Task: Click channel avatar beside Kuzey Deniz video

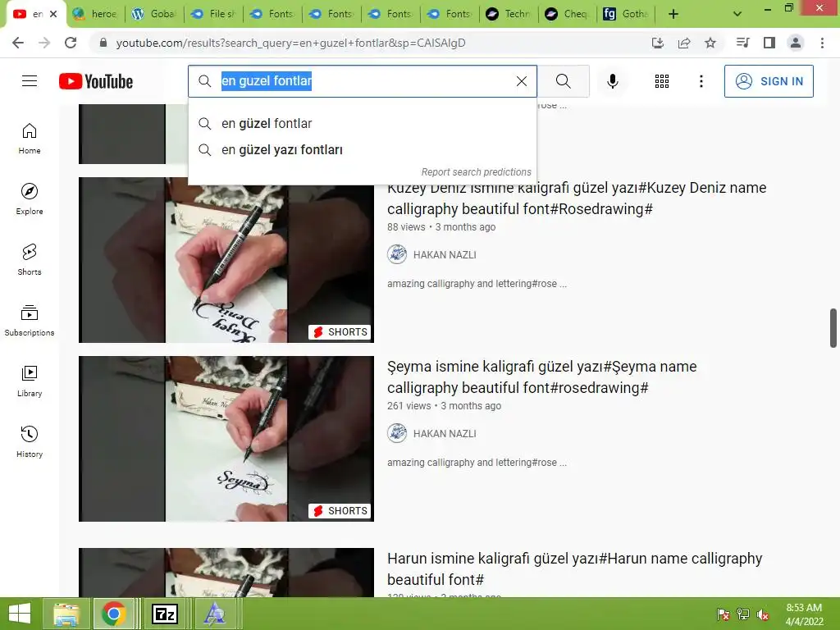Action: (x=397, y=254)
